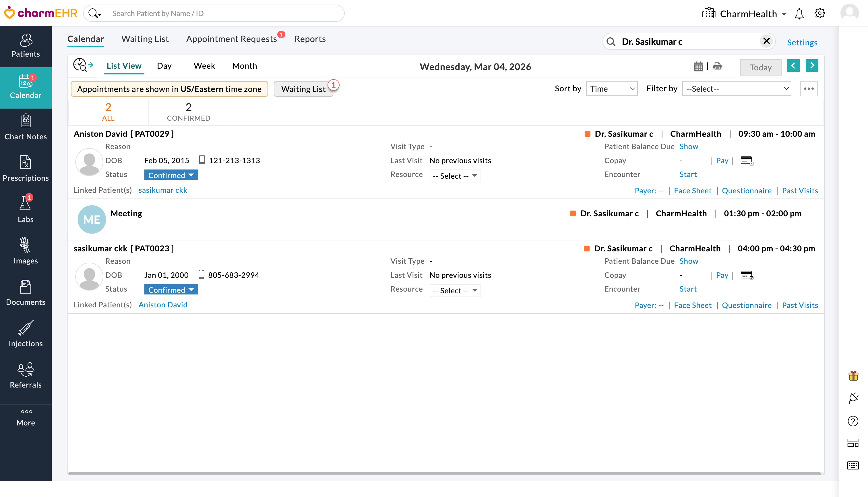Clear the Dr. Sasikumar c provider filter
The width and height of the screenshot is (868, 497).
(x=766, y=41)
